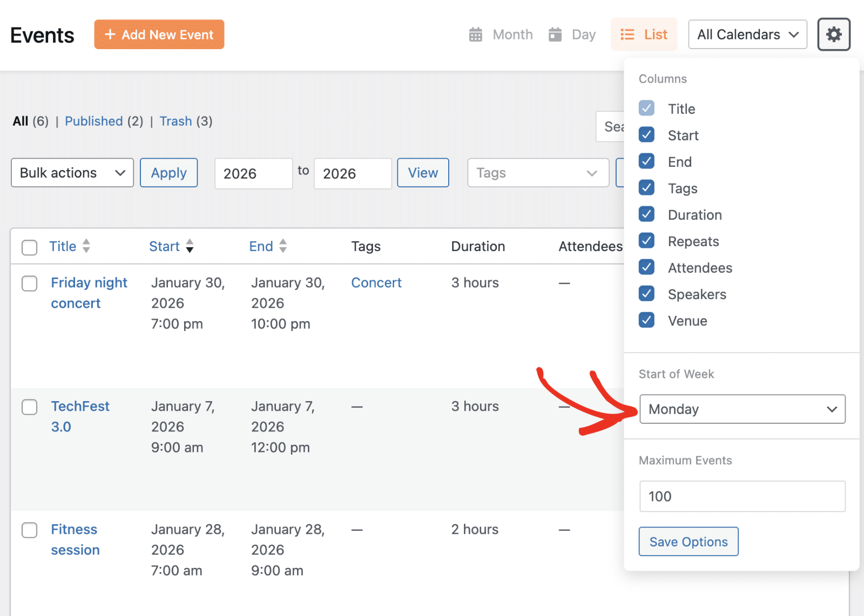This screenshot has height=616, width=864.
Task: Open the Bulk actions dropdown
Action: pos(72,173)
